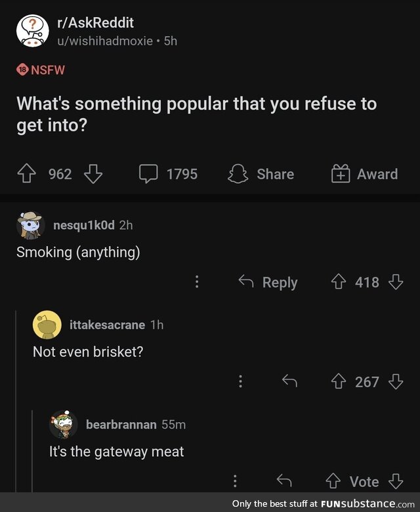Viewport: 420px width, 512px height.
Task: Reply to the brisket comment with arrow
Action: (289, 381)
